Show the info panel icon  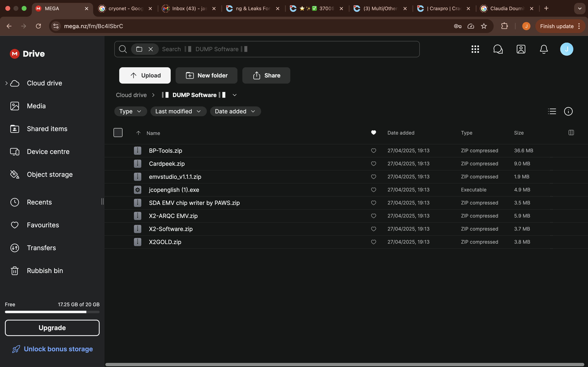pyautogui.click(x=568, y=111)
